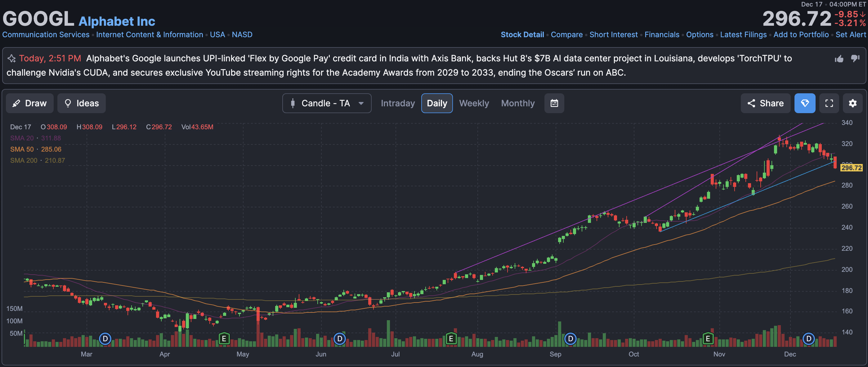Click Add to Portfolio link
This screenshot has width=868, height=367.
coord(801,35)
